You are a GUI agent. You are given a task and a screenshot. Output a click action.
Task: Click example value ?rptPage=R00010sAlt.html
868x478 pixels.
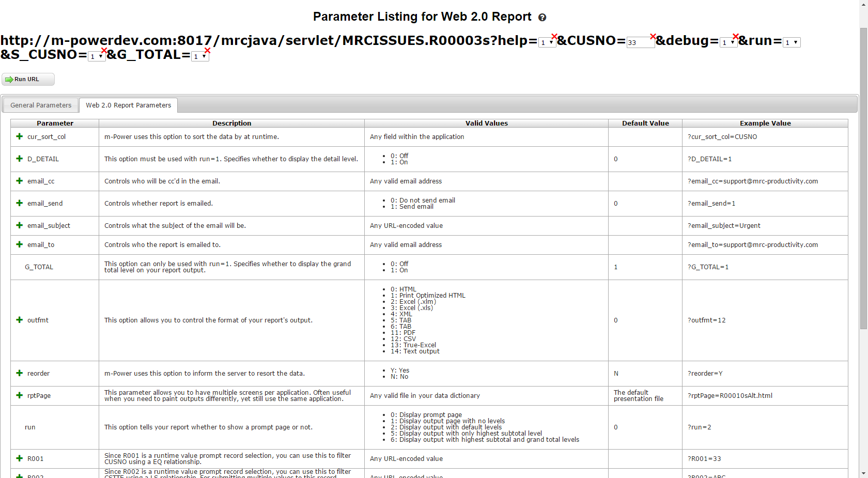pyautogui.click(x=730, y=396)
